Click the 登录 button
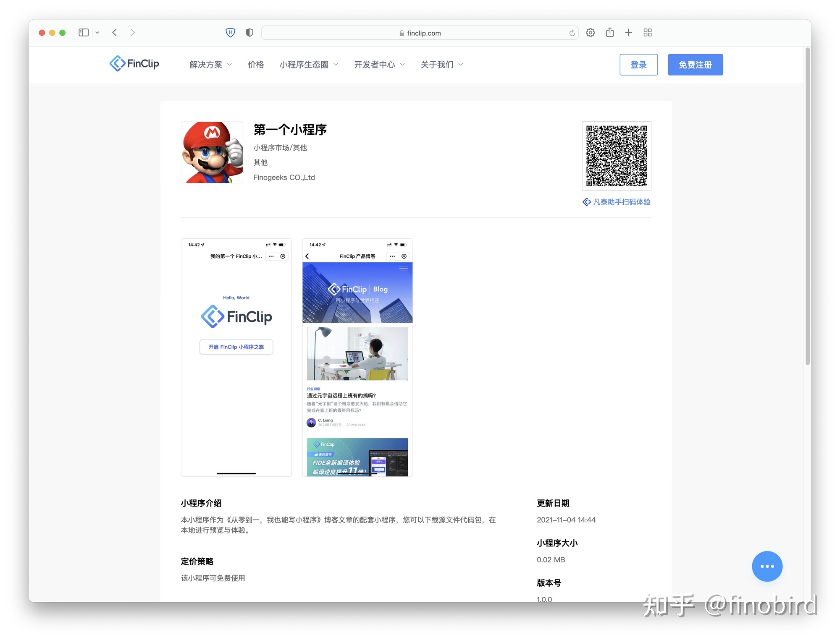 [638, 65]
